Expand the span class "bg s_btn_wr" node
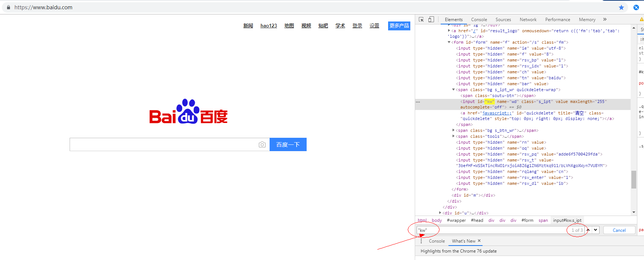This screenshot has width=644, height=260. click(454, 130)
